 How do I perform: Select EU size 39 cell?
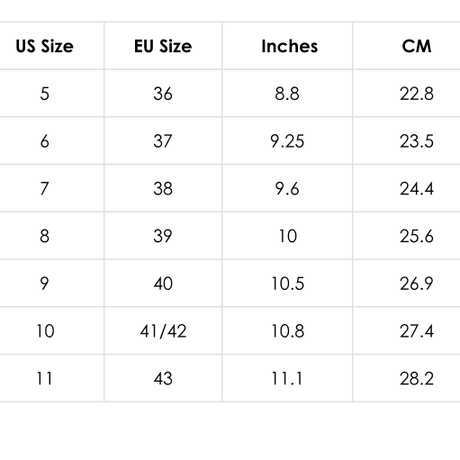(163, 236)
